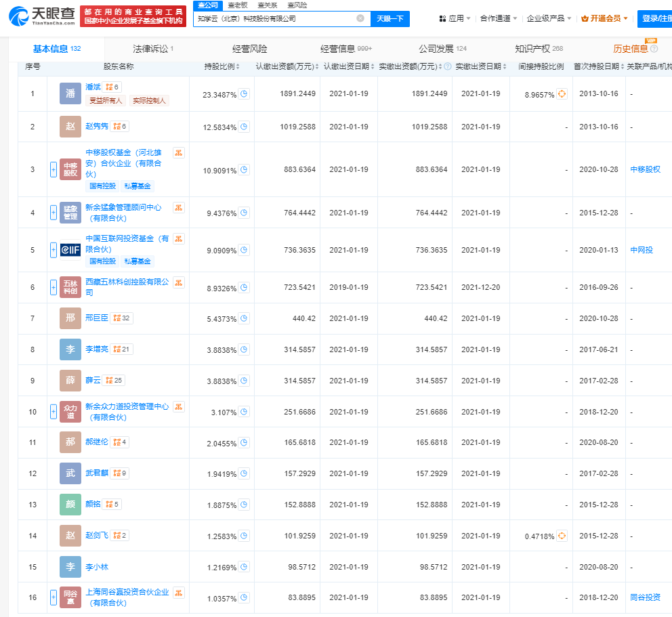Click the related companies badge 32 for 邢巨臣
Screen dimensions: 672x617
pos(122,318)
